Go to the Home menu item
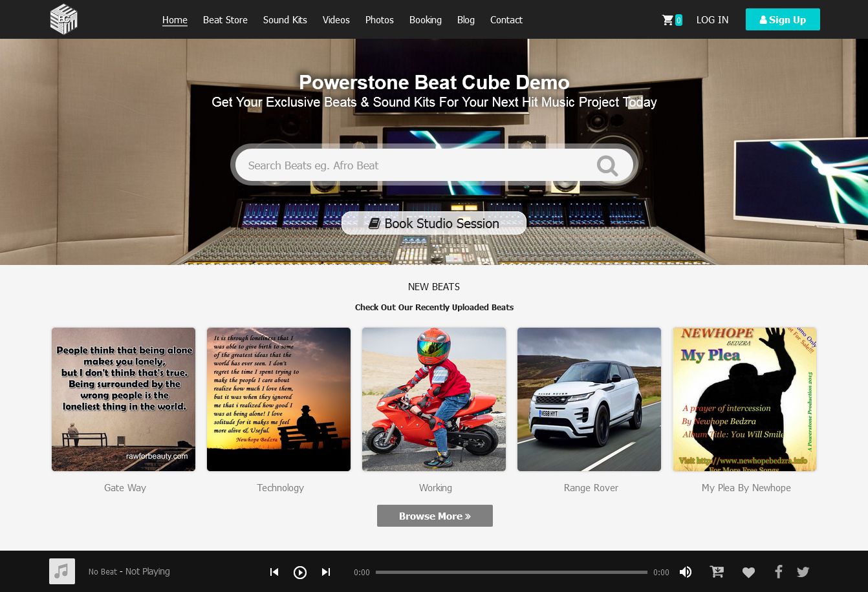The height and width of the screenshot is (592, 868). pyautogui.click(x=175, y=20)
